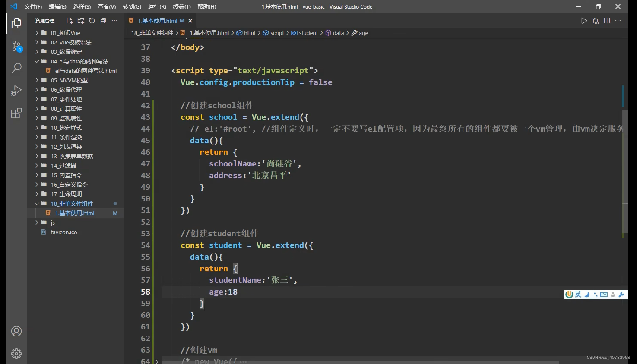Click breadcrumb data
This screenshot has height=364, width=637.
click(335, 33)
